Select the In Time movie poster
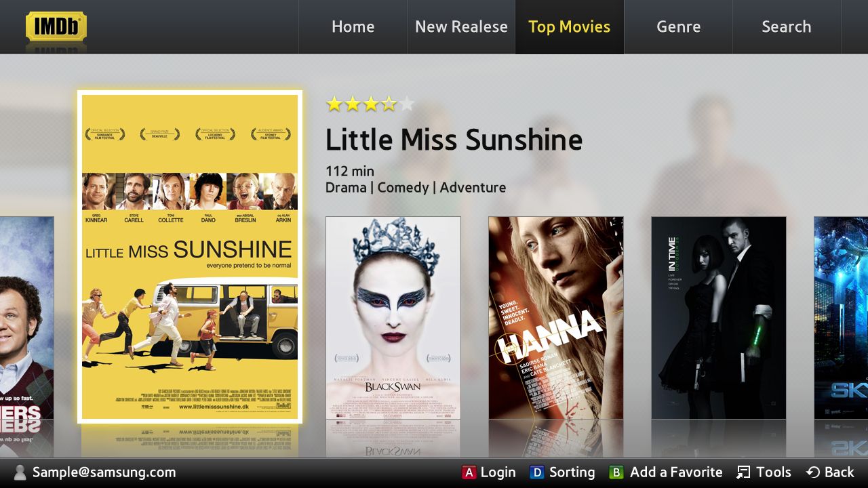The width and height of the screenshot is (868, 488). pyautogui.click(x=719, y=318)
